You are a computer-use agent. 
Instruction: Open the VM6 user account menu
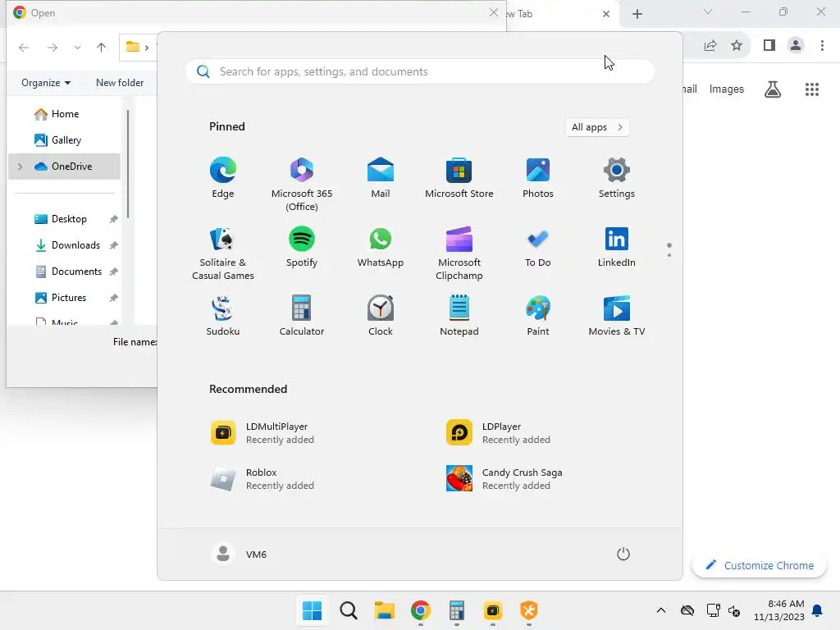pyautogui.click(x=239, y=554)
